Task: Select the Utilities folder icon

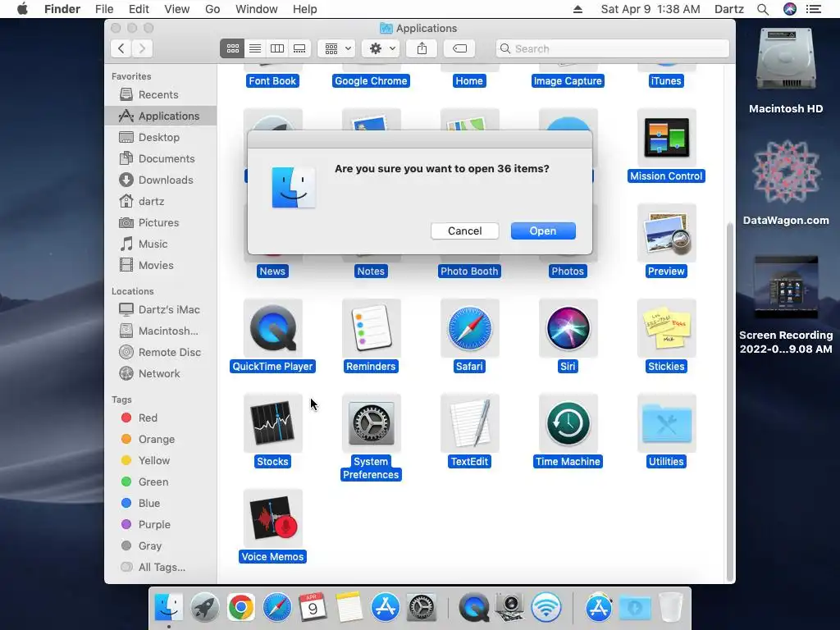Action: [666, 423]
